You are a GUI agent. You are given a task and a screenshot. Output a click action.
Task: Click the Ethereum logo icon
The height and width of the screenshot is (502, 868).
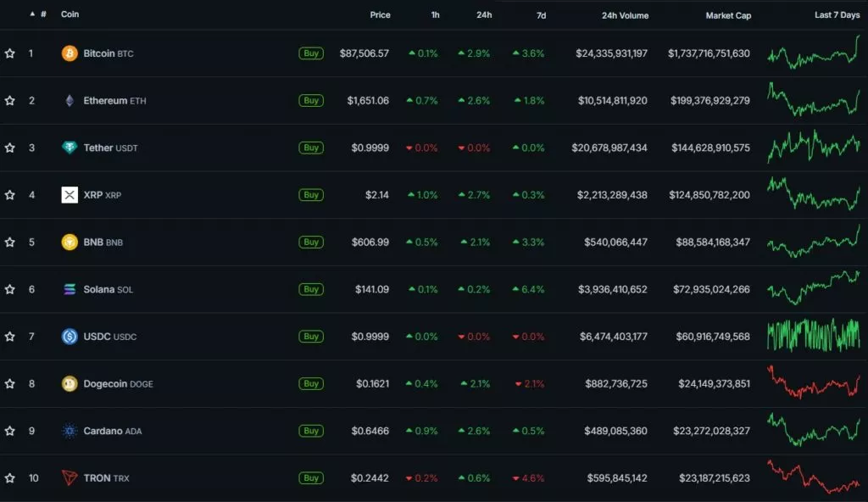(70, 101)
